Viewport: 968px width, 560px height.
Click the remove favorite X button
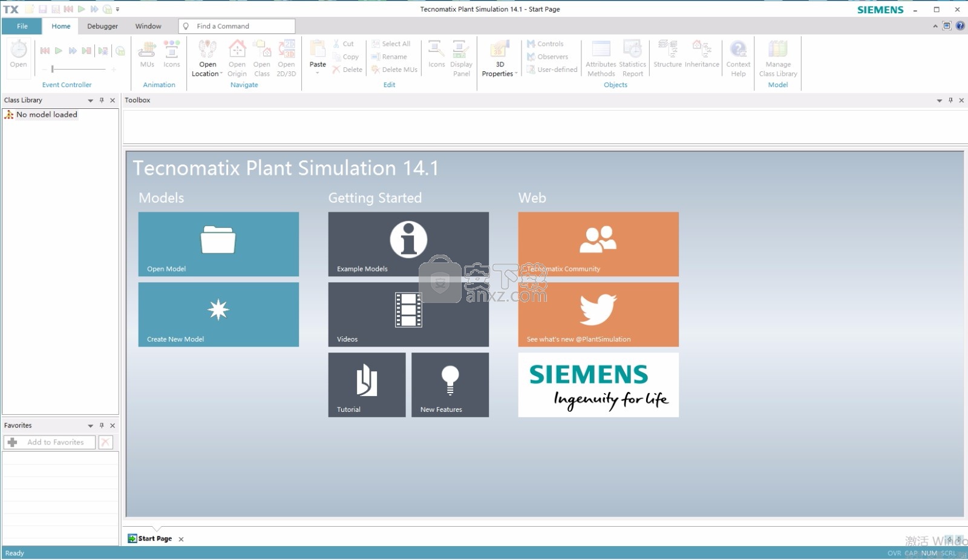[105, 442]
